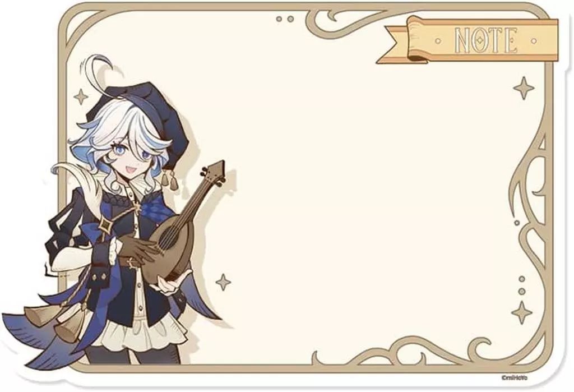
Task: Click the sparkle star in the bottom-right frame corner
Action: (x=522, y=312)
